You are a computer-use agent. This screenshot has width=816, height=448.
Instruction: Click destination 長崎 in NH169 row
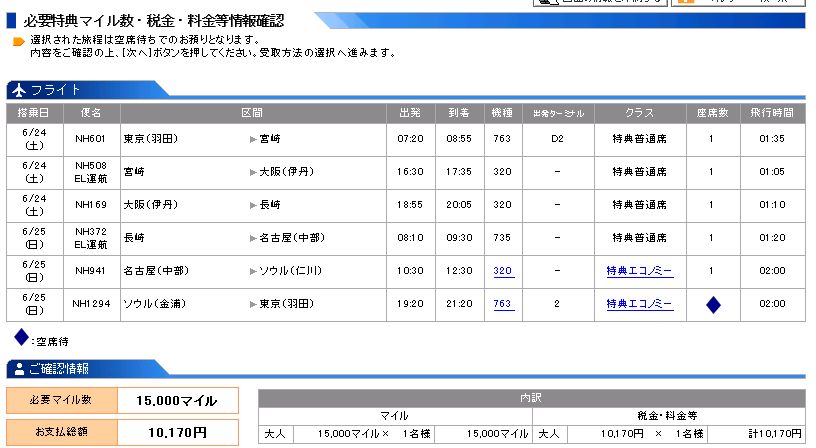270,204
